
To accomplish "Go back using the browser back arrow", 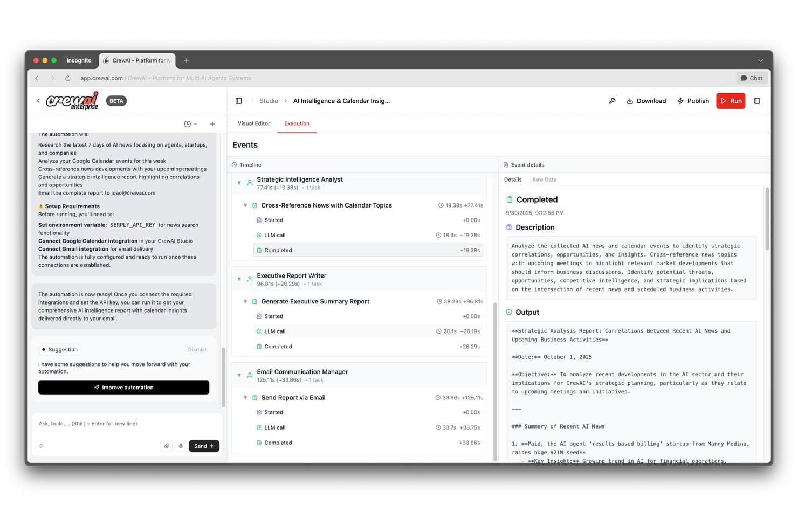I will click(x=37, y=78).
